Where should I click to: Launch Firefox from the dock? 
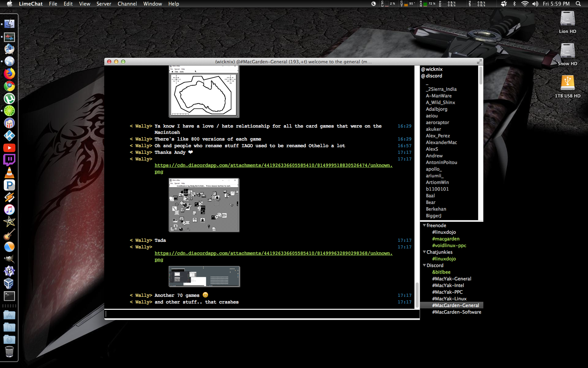pos(9,74)
